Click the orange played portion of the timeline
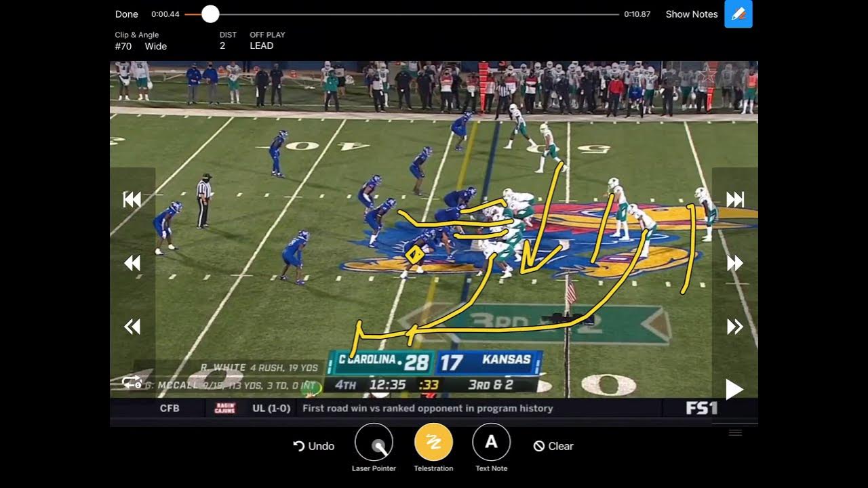This screenshot has width=868, height=488. click(193, 14)
